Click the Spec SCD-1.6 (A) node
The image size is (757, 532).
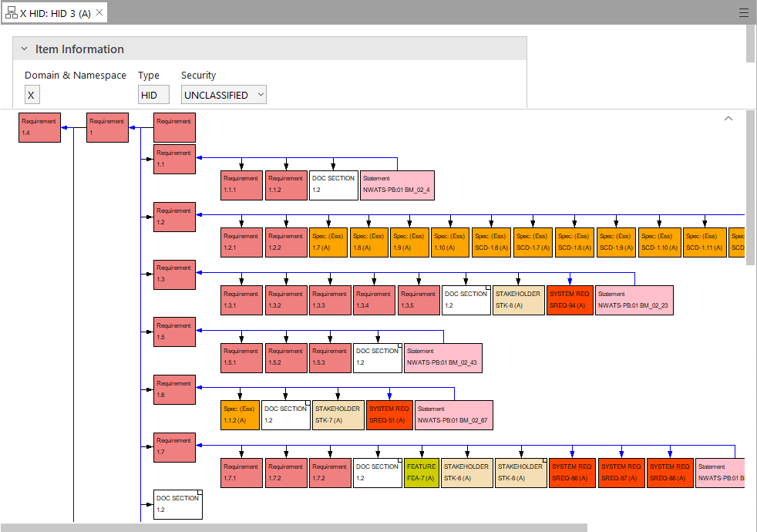click(492, 242)
